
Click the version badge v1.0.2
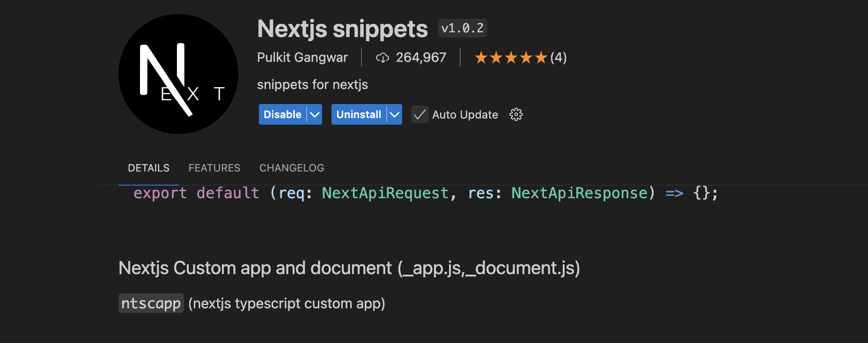pyautogui.click(x=463, y=28)
